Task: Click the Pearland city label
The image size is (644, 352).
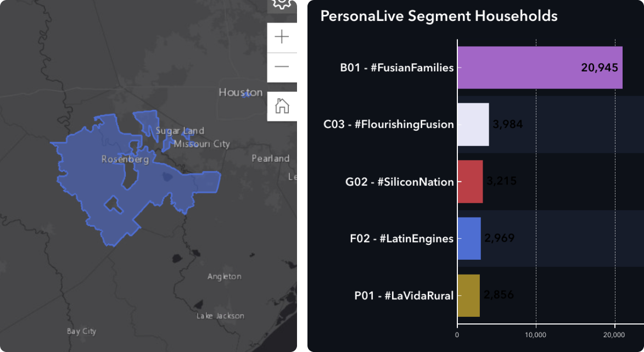Action: (271, 159)
